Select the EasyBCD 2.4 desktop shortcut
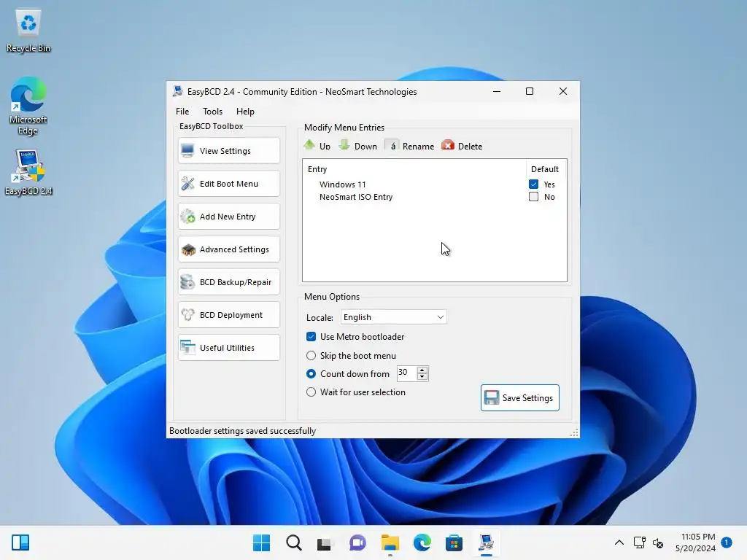 click(28, 172)
